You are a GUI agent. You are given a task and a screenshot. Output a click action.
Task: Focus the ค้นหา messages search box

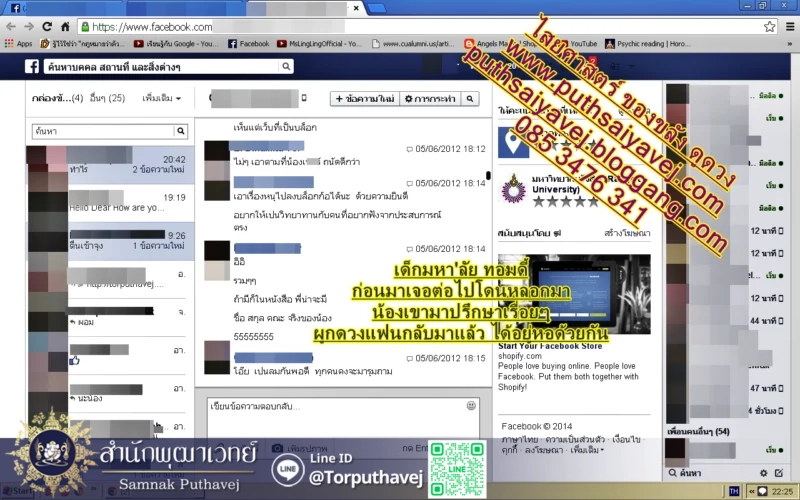point(103,131)
